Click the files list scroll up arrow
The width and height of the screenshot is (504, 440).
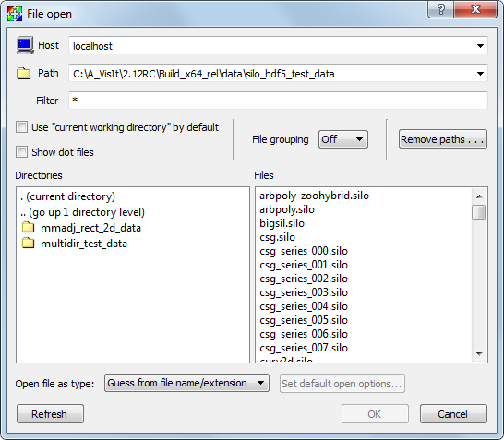[x=479, y=196]
